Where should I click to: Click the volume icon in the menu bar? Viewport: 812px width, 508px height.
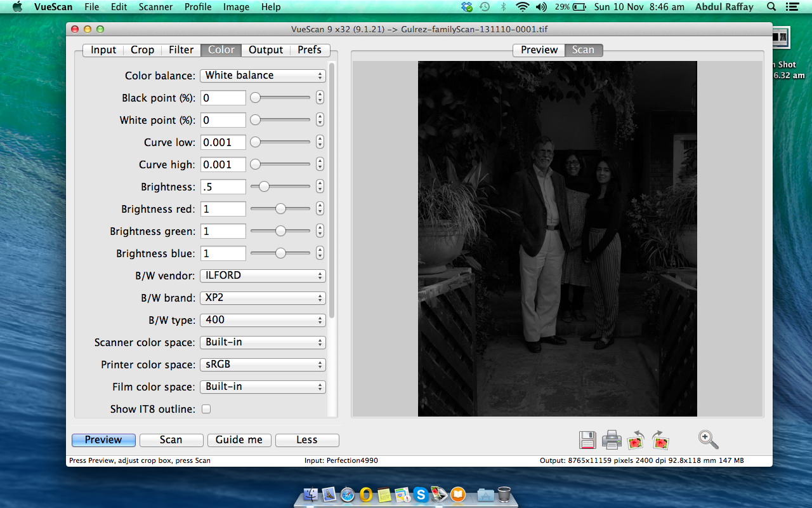[540, 7]
